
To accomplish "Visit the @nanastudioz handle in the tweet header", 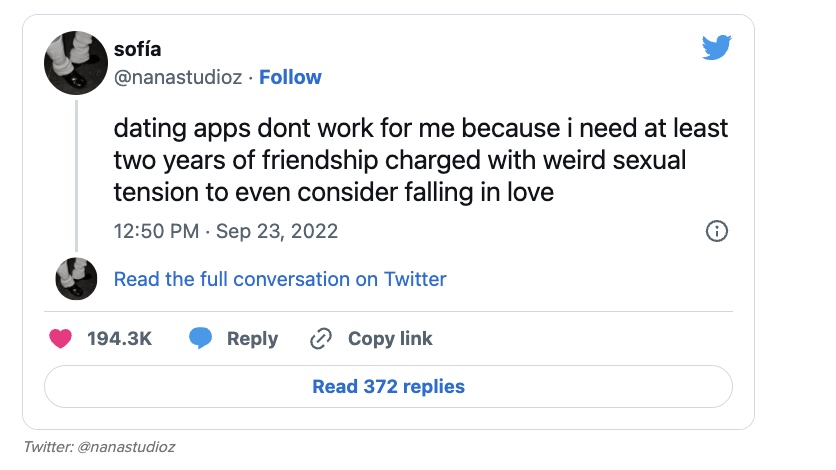I will coord(178,77).
